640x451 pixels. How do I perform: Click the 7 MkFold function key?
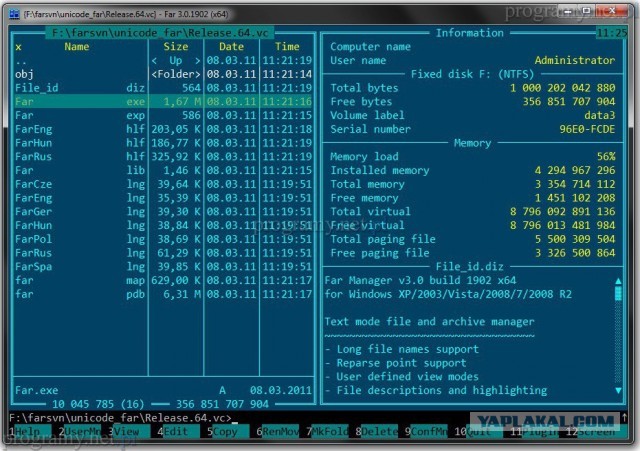point(327,431)
